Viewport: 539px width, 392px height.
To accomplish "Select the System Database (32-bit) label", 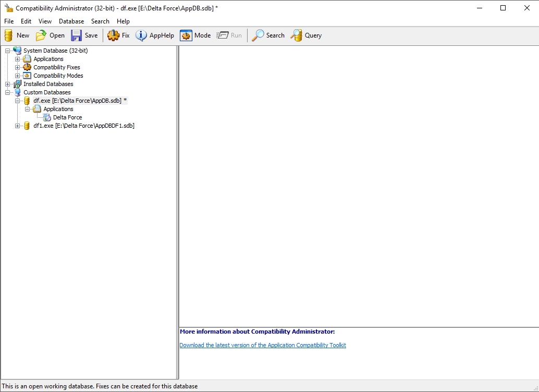I will pyautogui.click(x=56, y=51).
